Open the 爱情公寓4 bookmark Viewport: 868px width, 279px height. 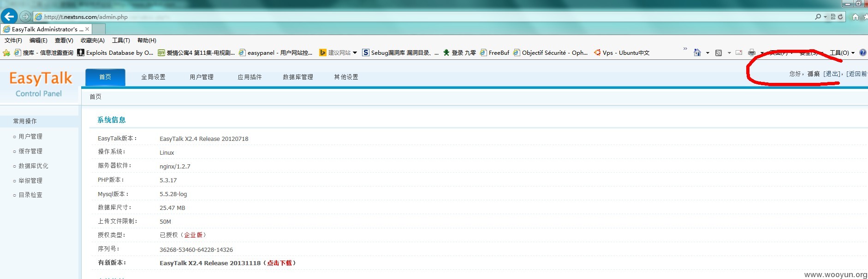tap(196, 53)
